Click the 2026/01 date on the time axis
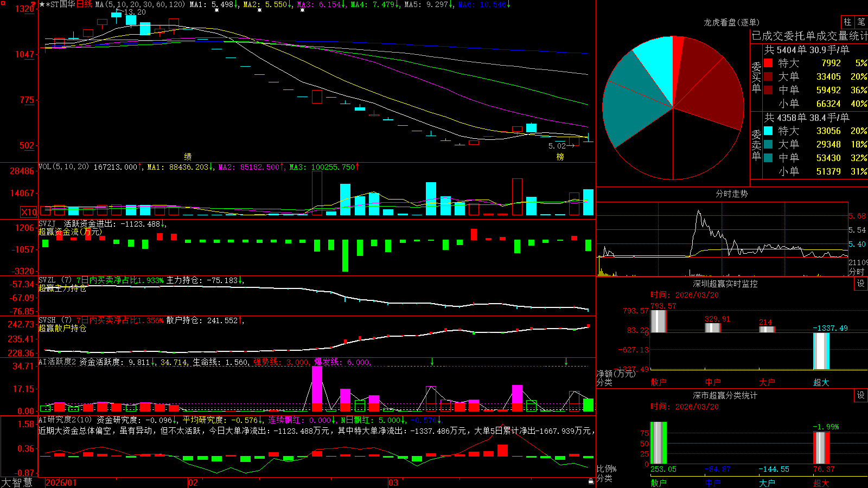 [x=61, y=483]
